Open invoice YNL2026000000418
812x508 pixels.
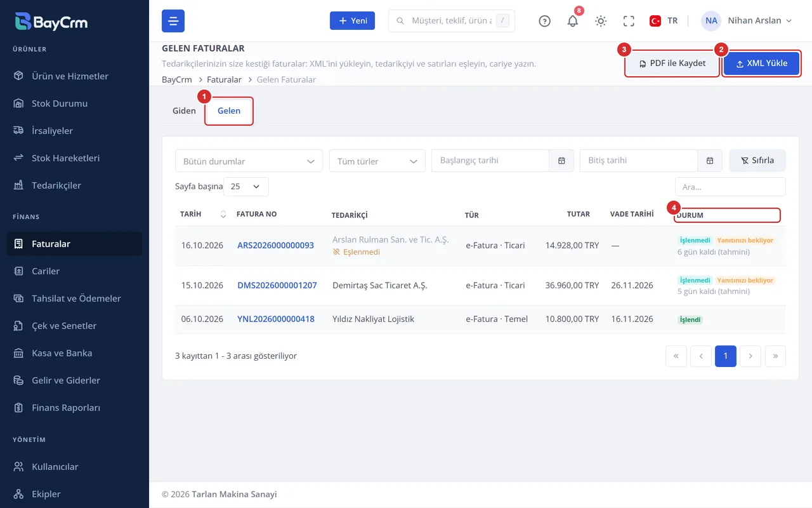pos(276,319)
